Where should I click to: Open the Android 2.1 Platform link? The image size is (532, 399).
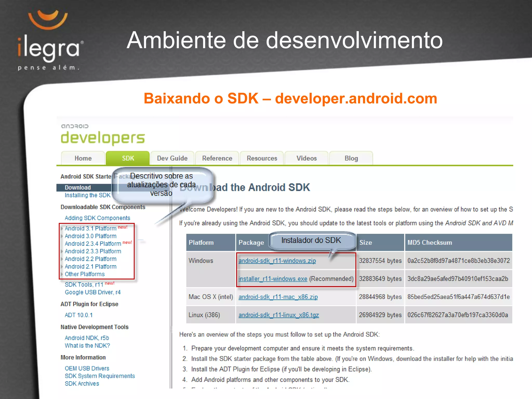click(x=90, y=267)
